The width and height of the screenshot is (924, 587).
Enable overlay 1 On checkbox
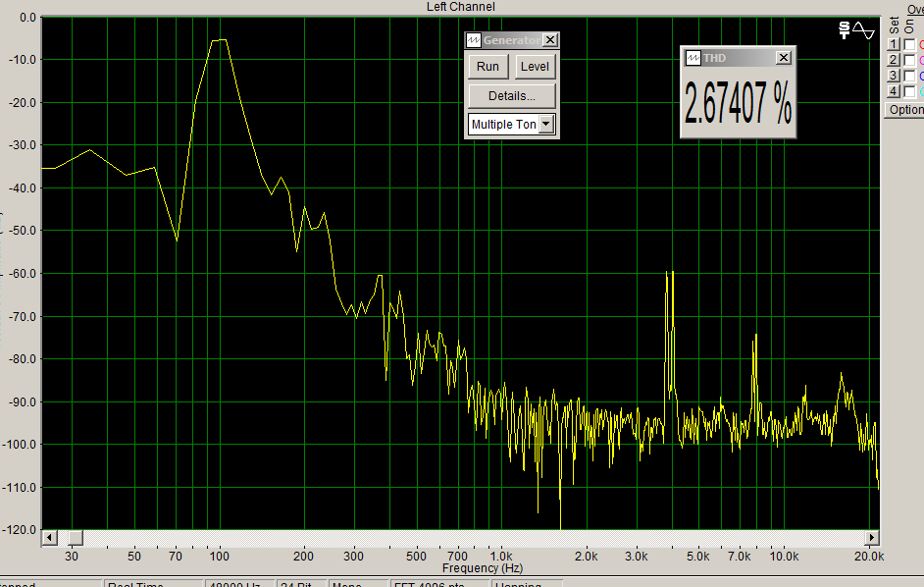(x=909, y=45)
